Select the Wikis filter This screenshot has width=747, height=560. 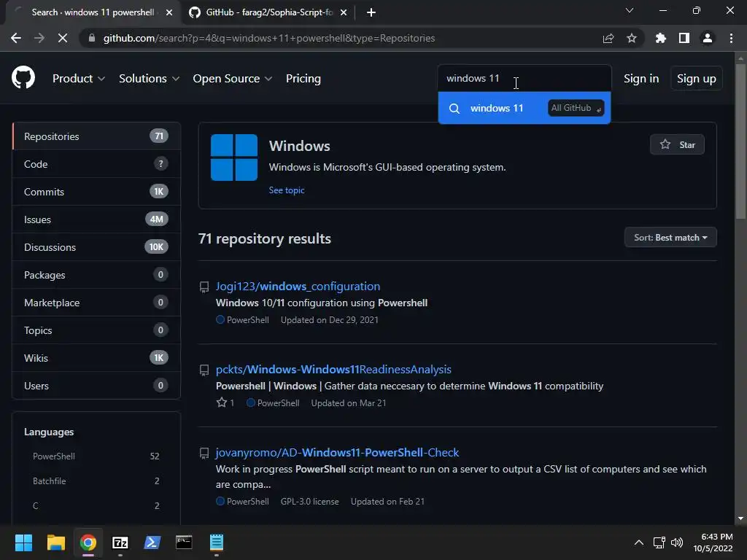[96, 357]
